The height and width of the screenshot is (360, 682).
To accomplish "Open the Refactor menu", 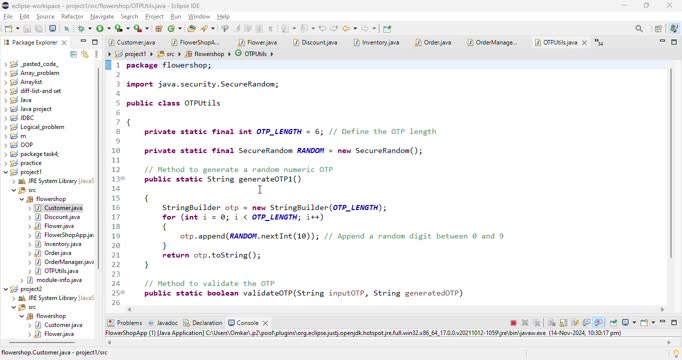I will coord(72,17).
